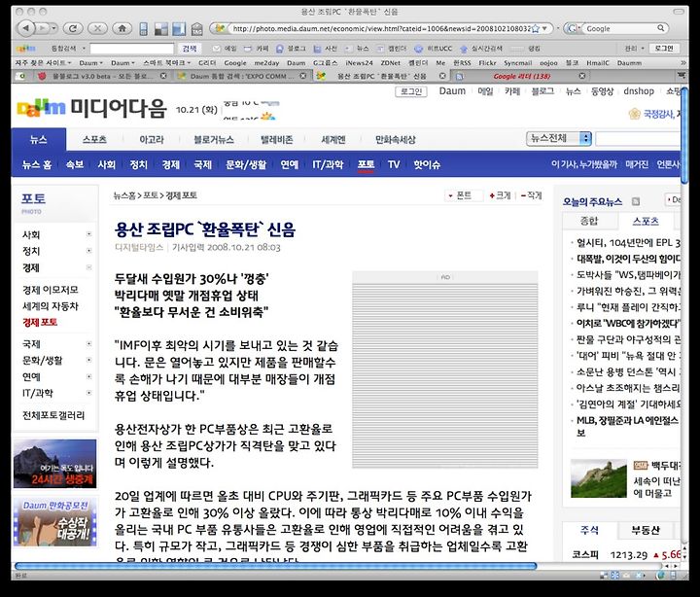Open 캘린더 from the Daum toolbar
The height and width of the screenshot is (597, 700).
pos(392,49)
